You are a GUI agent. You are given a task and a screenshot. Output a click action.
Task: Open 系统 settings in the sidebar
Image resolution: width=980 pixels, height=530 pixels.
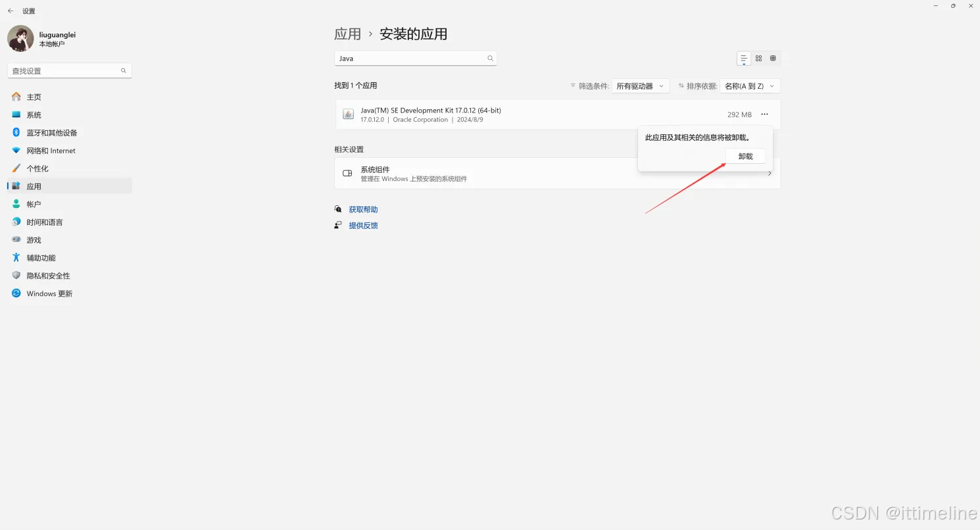[70, 115]
